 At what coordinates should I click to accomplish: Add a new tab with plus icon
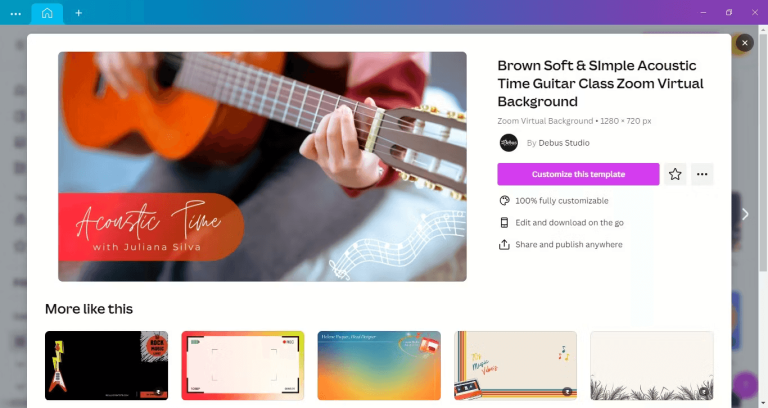(78, 13)
